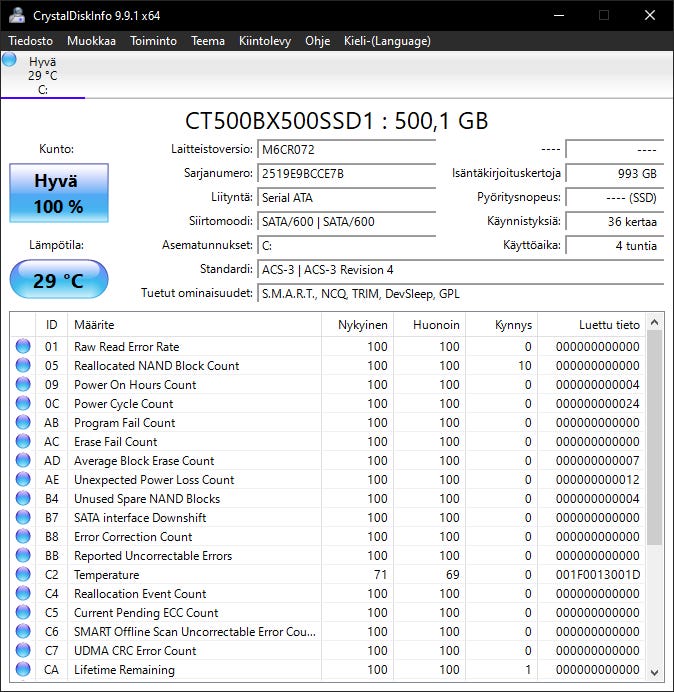Click scroll up arrow in SMART list
Screen dimensions: 674x692
(x=655, y=323)
